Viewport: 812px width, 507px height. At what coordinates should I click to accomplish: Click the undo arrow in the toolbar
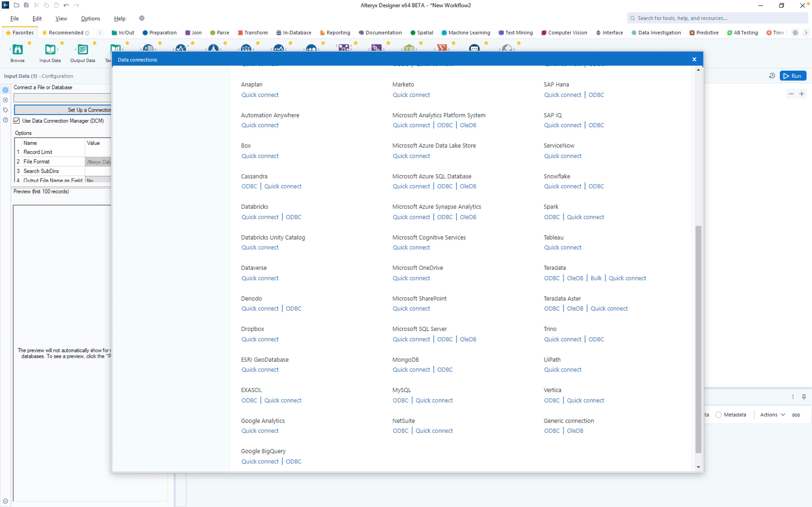(66, 5)
